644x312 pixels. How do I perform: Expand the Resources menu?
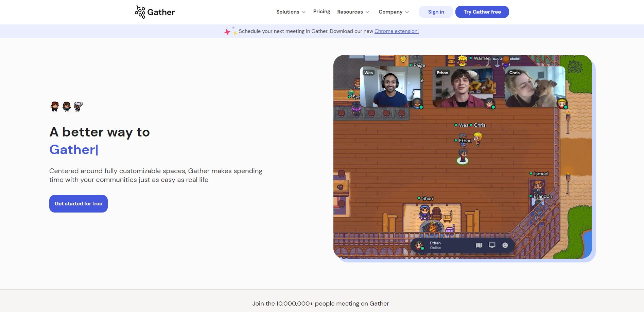click(x=353, y=12)
